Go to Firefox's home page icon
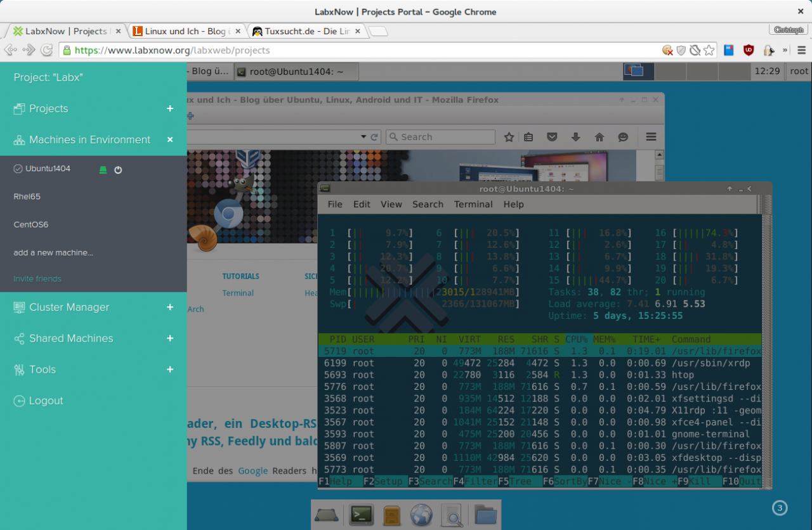The image size is (812, 530). (599, 137)
